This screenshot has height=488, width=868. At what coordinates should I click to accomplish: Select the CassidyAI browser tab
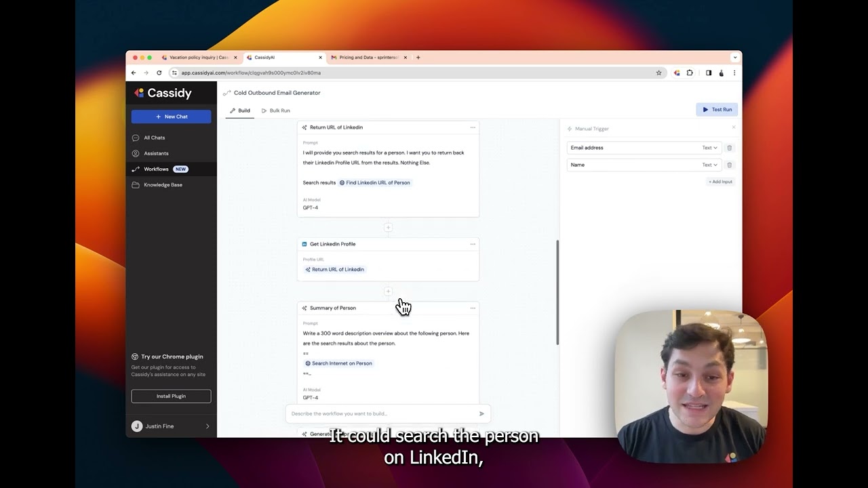285,58
